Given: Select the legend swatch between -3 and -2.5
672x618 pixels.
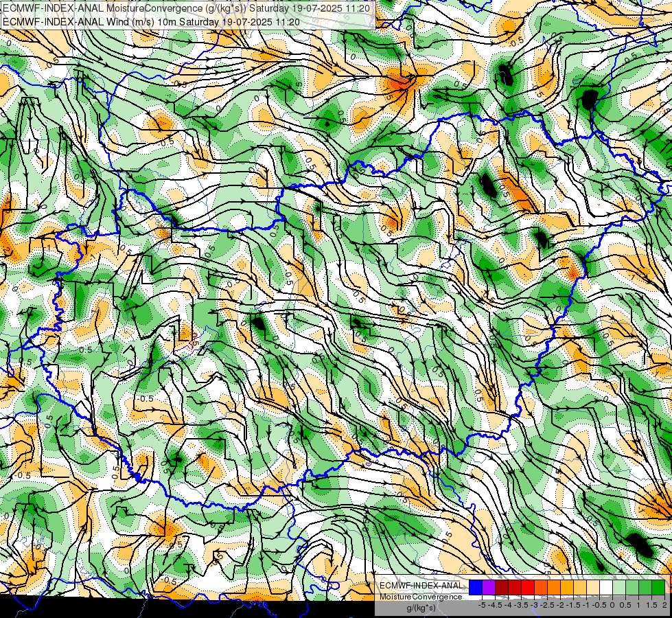Looking at the screenshot, I should tap(541, 588).
